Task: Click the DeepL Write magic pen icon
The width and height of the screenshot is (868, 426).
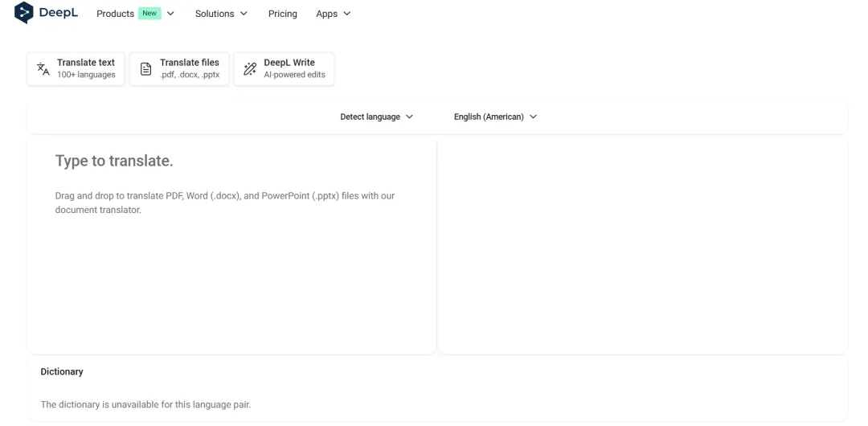Action: tap(250, 68)
